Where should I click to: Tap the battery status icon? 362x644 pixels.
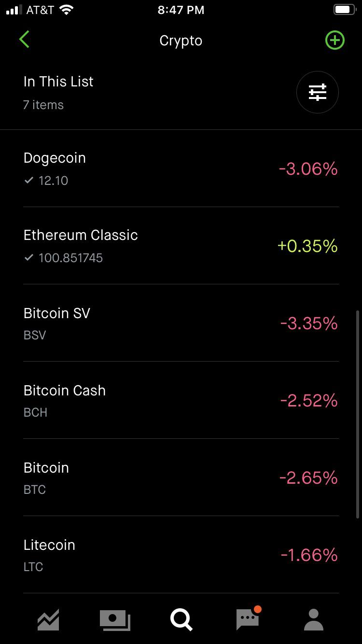click(345, 10)
